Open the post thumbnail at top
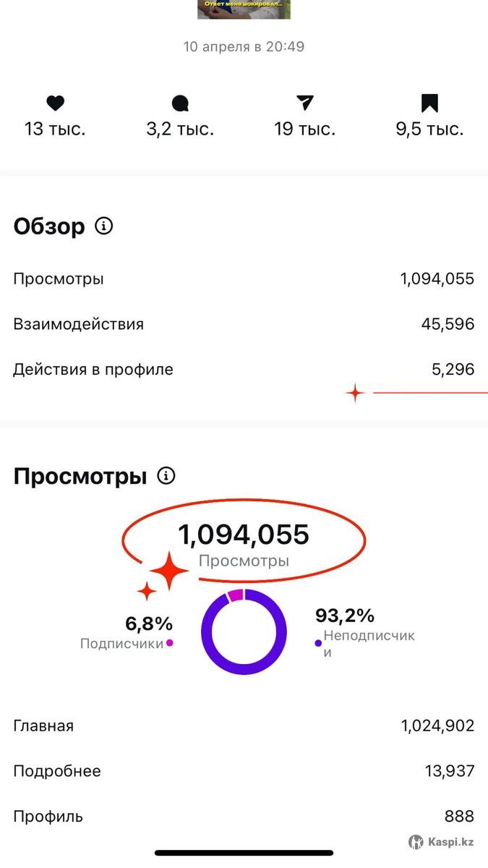 [244, 9]
